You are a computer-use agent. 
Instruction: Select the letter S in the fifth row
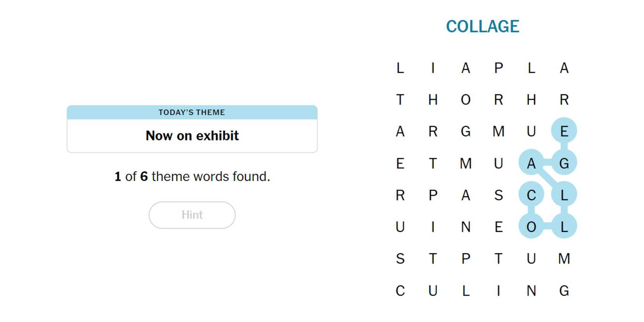(498, 195)
